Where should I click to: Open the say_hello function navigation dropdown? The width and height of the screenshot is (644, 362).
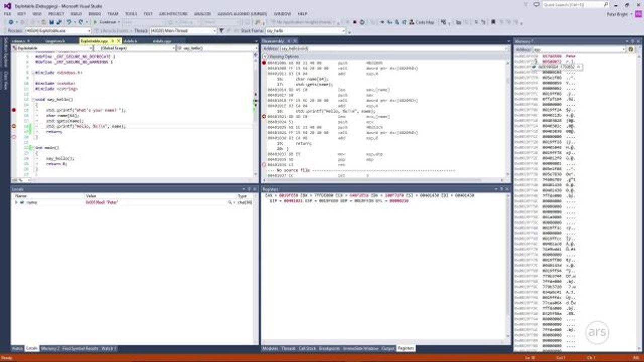pyautogui.click(x=216, y=48)
